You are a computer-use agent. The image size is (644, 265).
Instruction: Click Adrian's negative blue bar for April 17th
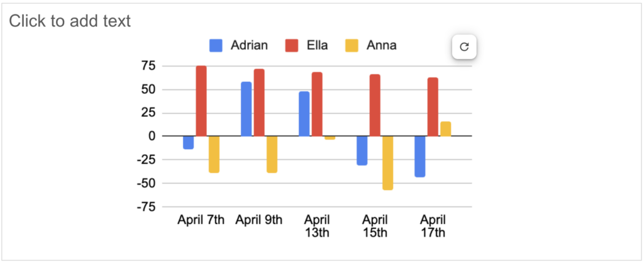point(419,157)
